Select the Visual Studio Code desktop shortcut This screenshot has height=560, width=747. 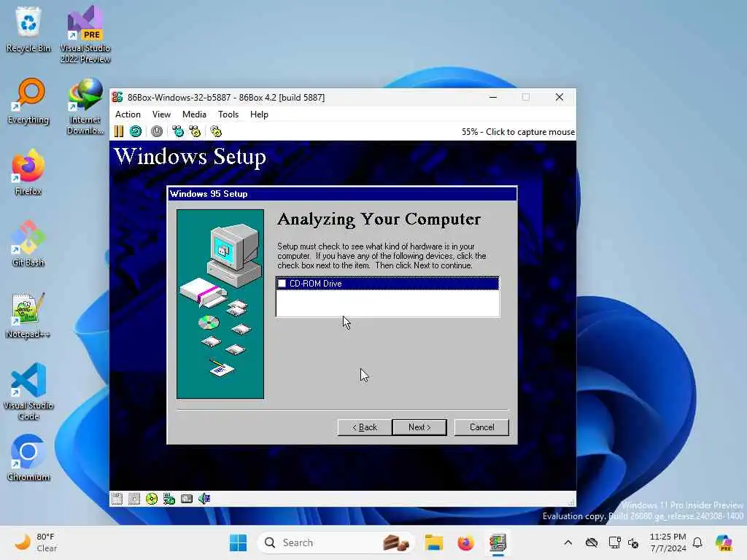tap(28, 392)
